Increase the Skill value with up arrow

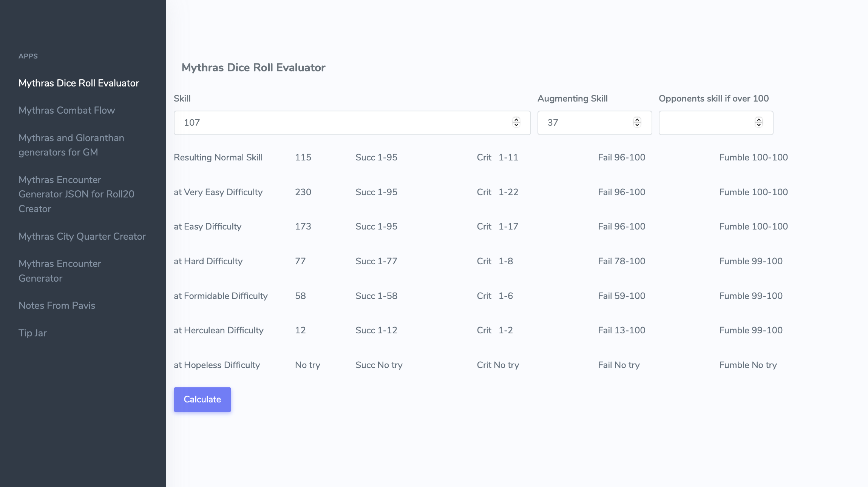tap(516, 120)
